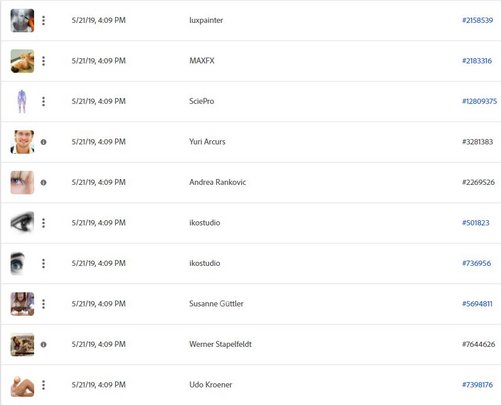
Task: Open more options for SciePro row
Action: [43, 101]
